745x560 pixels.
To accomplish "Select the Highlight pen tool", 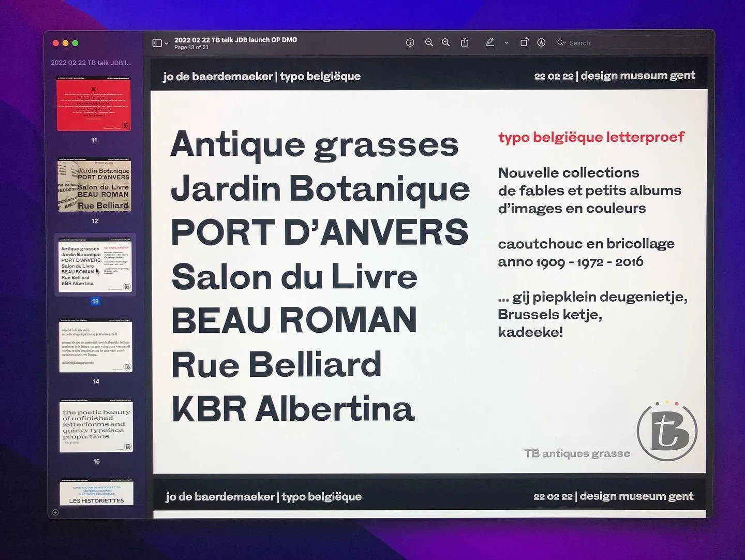I will coord(489,42).
